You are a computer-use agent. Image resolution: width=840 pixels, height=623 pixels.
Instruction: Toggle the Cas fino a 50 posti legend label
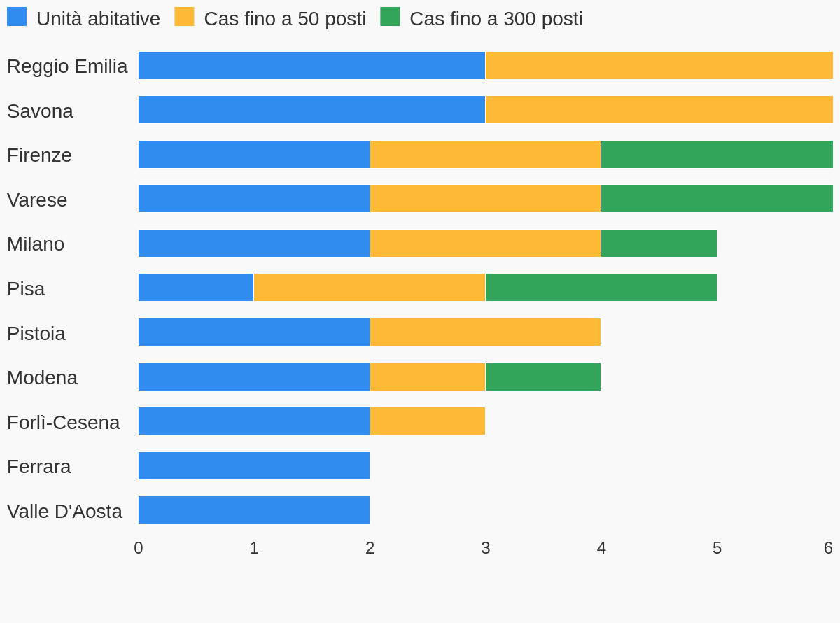click(285, 19)
